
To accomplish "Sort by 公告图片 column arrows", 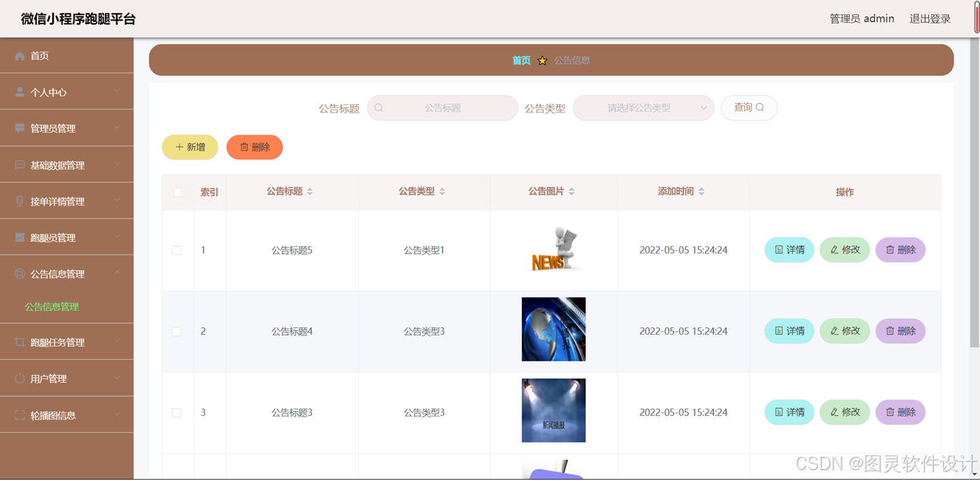I will (571, 192).
